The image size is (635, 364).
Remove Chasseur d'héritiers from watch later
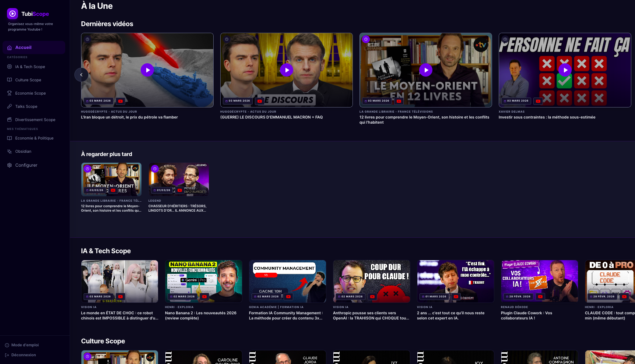[x=155, y=169]
